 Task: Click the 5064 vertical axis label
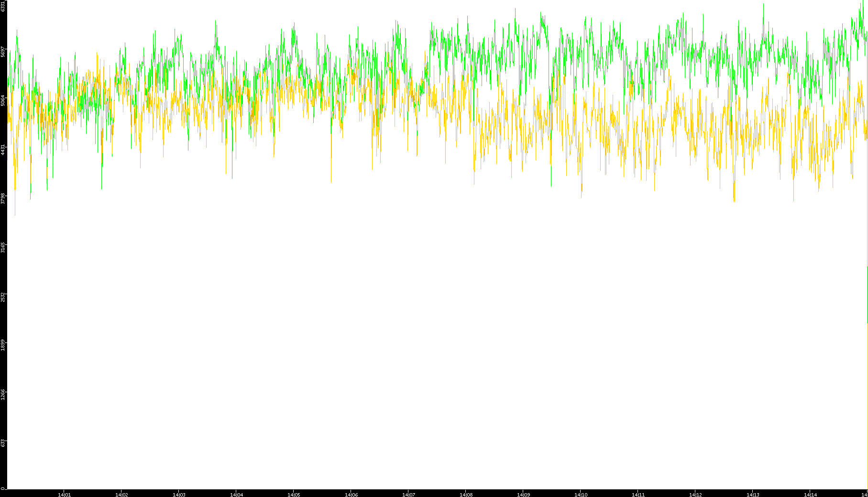pyautogui.click(x=3, y=100)
